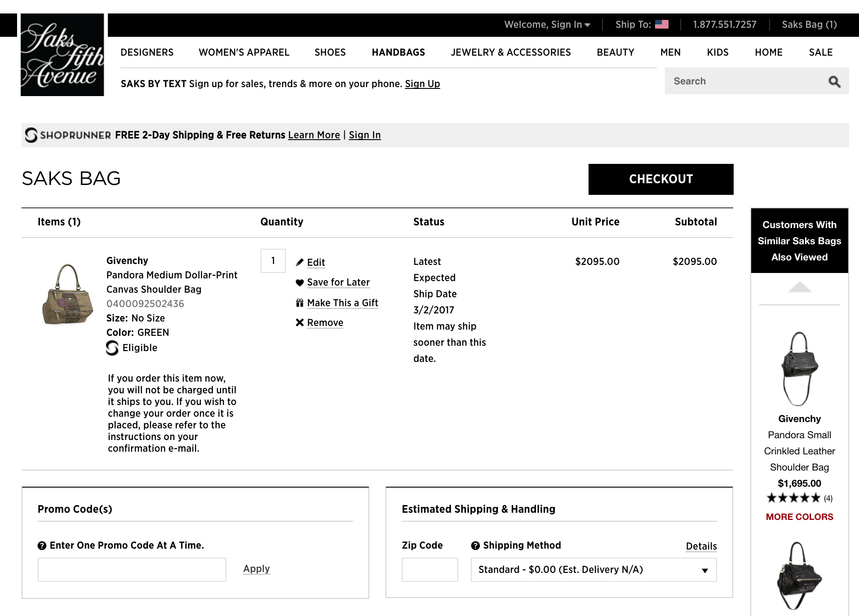Click the Edit item link
This screenshot has width=859, height=616.
click(x=316, y=263)
